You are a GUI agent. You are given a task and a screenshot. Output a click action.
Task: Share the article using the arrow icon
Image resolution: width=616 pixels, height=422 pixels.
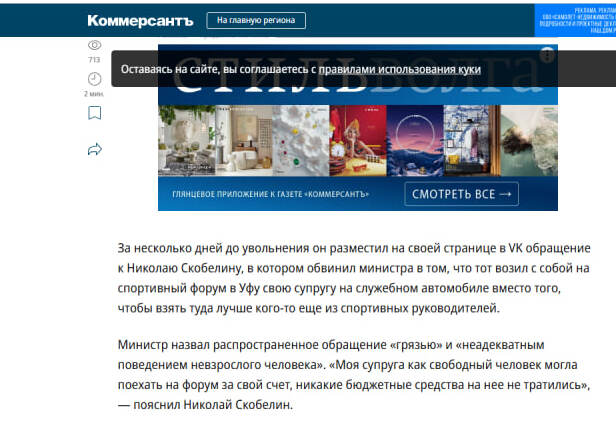[94, 149]
